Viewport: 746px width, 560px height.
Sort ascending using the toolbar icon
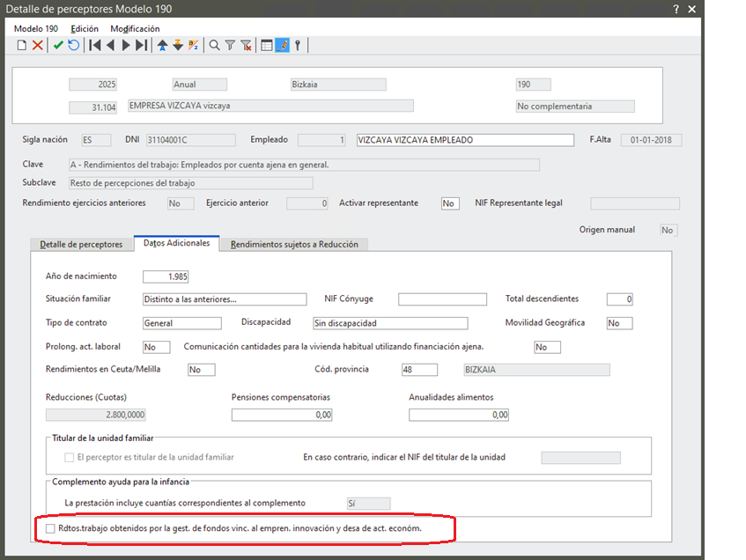tap(163, 46)
